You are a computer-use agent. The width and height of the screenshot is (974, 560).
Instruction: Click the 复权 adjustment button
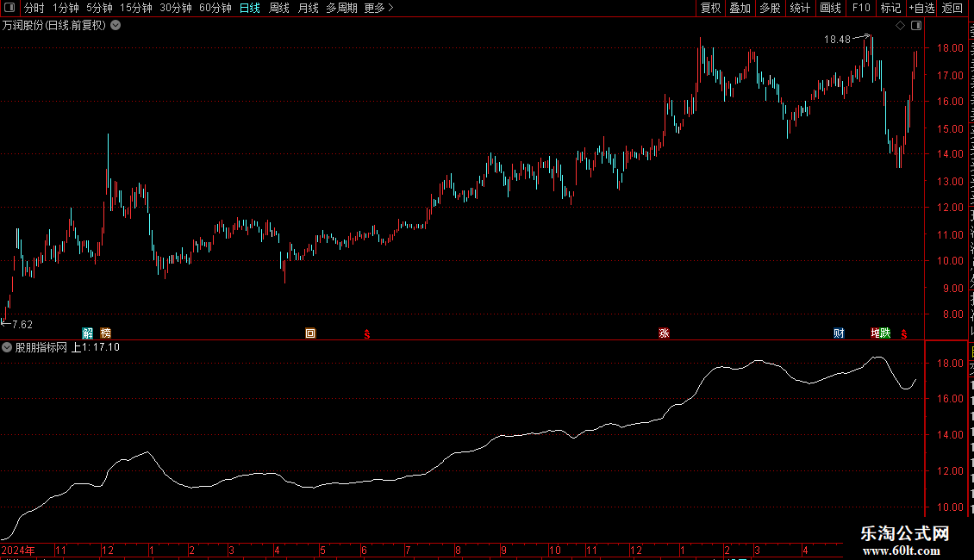[710, 8]
